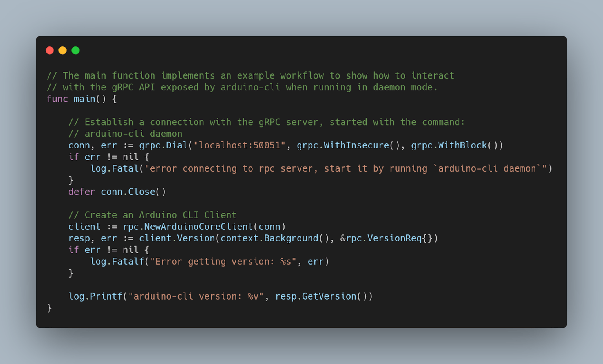The height and width of the screenshot is (364, 603).
Task: Click the red close dot
Action: [49, 50]
